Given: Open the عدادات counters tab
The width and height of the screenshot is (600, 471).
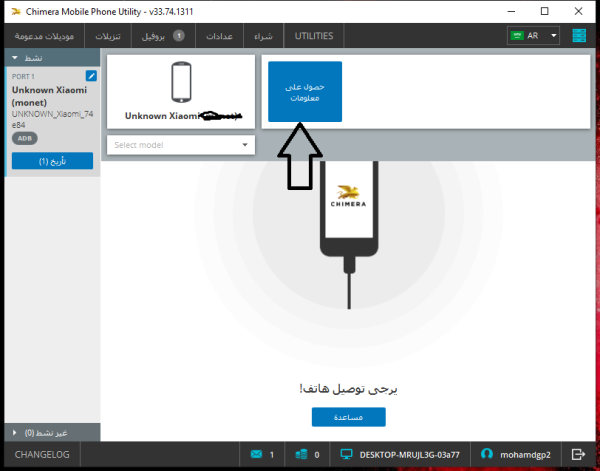Looking at the screenshot, I should pyautogui.click(x=219, y=36).
